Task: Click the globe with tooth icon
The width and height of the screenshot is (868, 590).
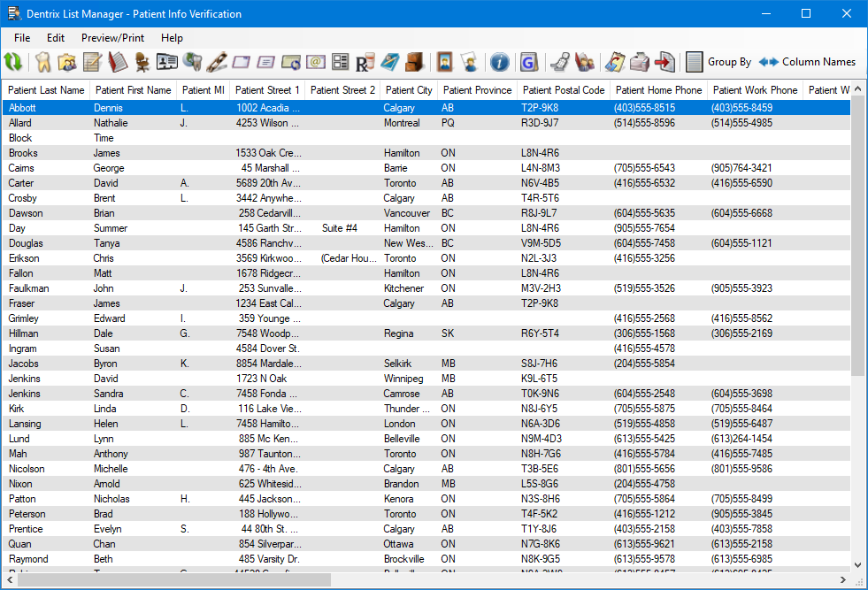Action: click(192, 61)
